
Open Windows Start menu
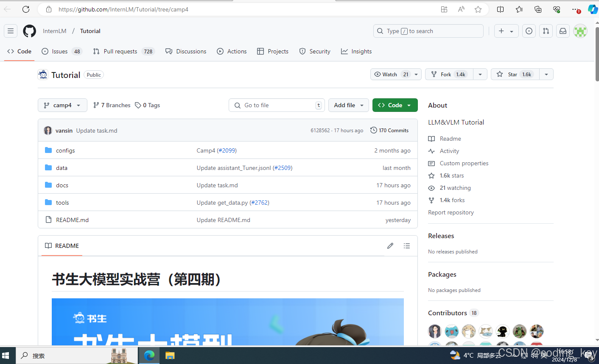[6, 356]
